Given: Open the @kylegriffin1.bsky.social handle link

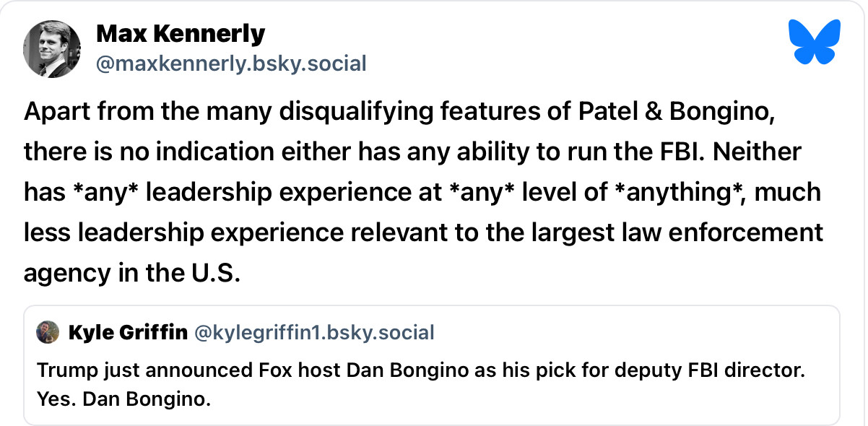Looking at the screenshot, I should pos(314,332).
